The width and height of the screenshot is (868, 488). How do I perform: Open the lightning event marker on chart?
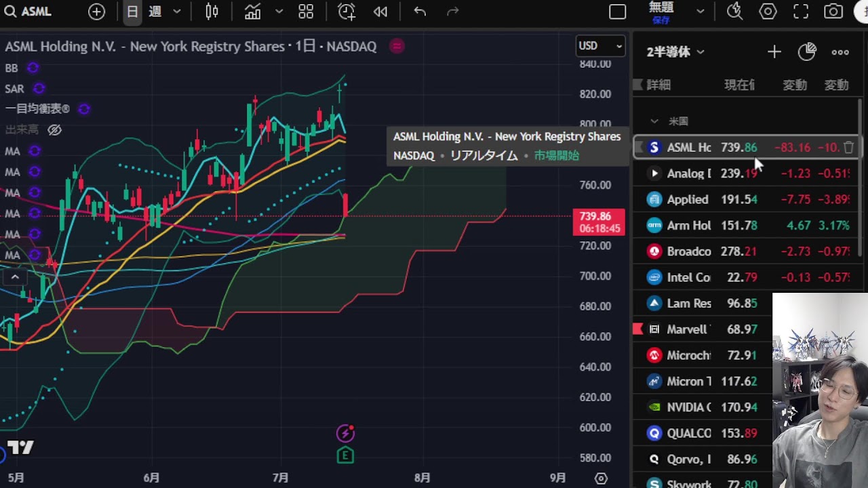coord(345,432)
